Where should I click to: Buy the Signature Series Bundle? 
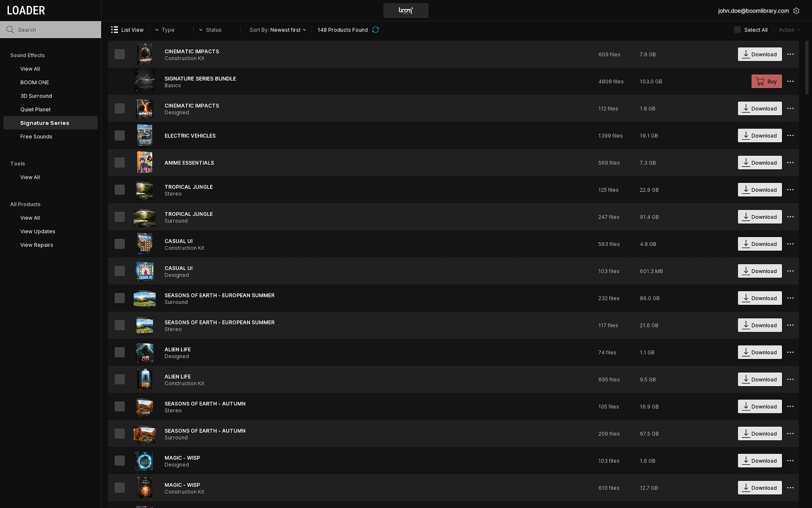pos(766,81)
